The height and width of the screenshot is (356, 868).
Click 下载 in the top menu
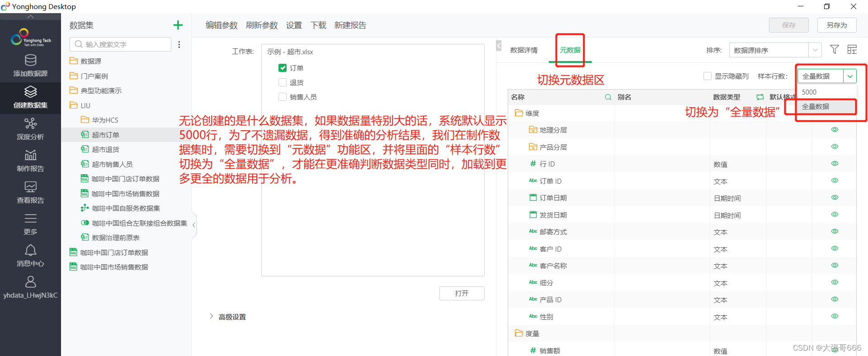pyautogui.click(x=318, y=25)
